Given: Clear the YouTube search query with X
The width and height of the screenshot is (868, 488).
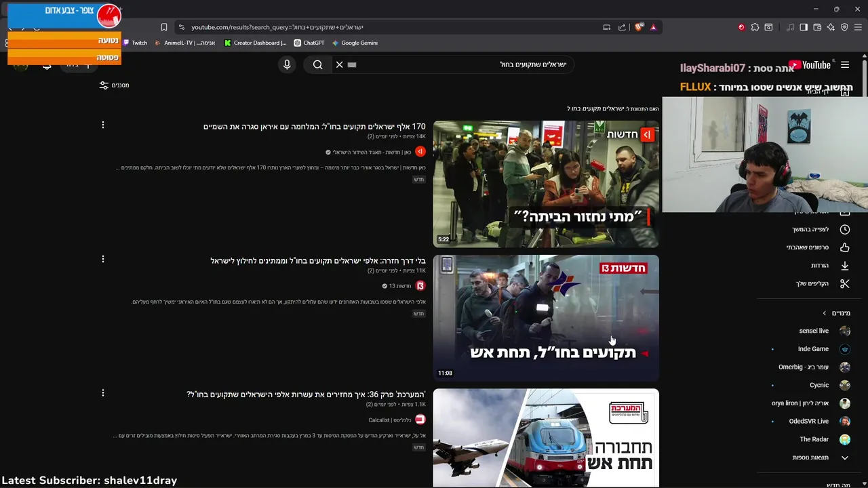Looking at the screenshot, I should pos(340,64).
